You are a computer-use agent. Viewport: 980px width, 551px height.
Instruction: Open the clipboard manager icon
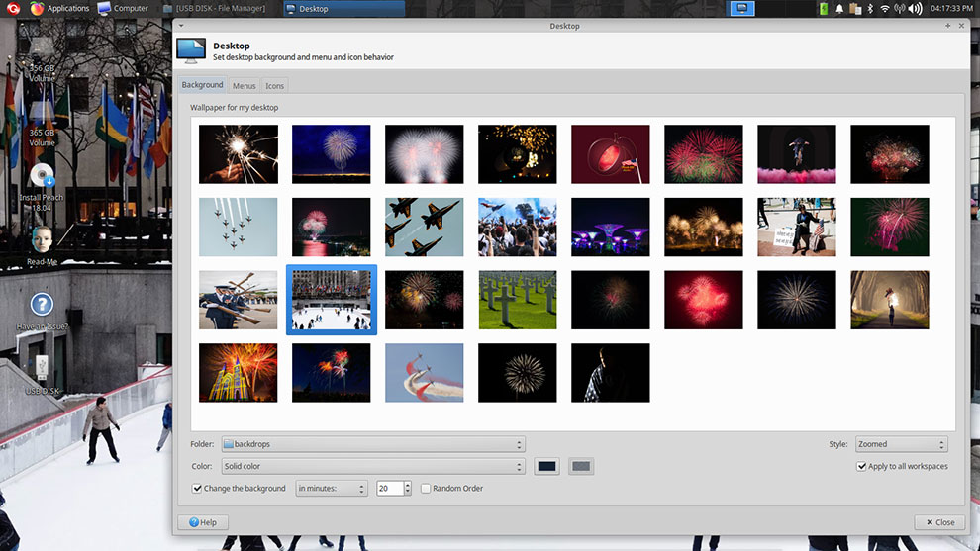click(855, 8)
